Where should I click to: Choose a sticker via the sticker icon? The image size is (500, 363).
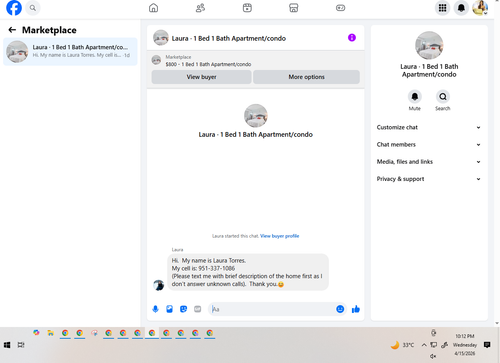[x=183, y=309]
